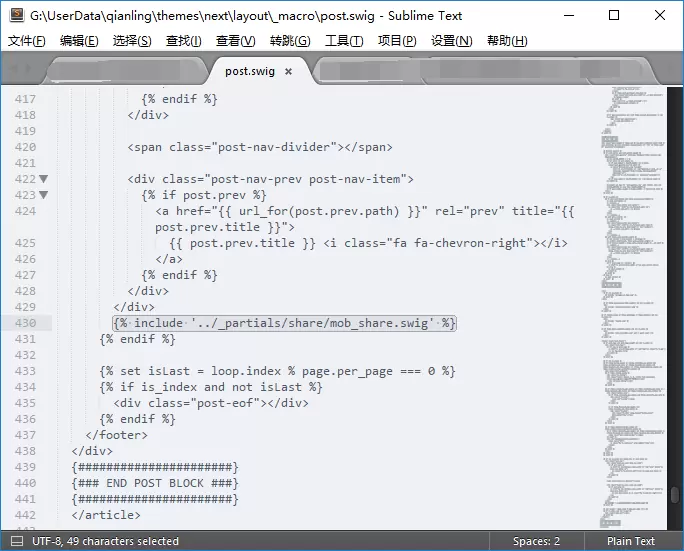The width and height of the screenshot is (684, 551).
Task: Open the 查找(I) menu
Action: click(x=183, y=41)
